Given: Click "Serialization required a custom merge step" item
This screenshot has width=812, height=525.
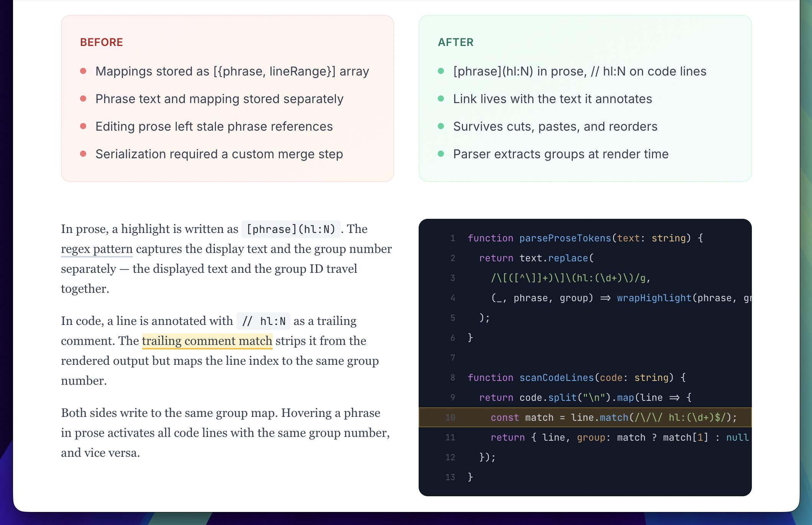Looking at the screenshot, I should (219, 154).
